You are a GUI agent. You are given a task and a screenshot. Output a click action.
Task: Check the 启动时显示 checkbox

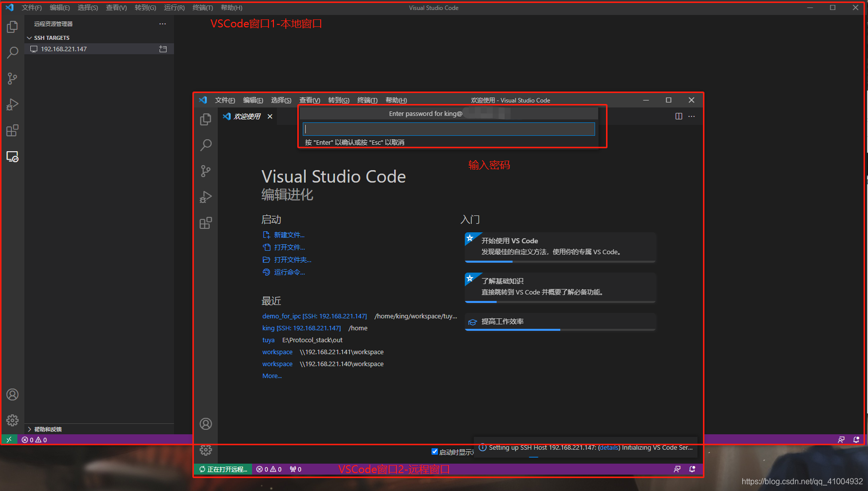click(435, 451)
